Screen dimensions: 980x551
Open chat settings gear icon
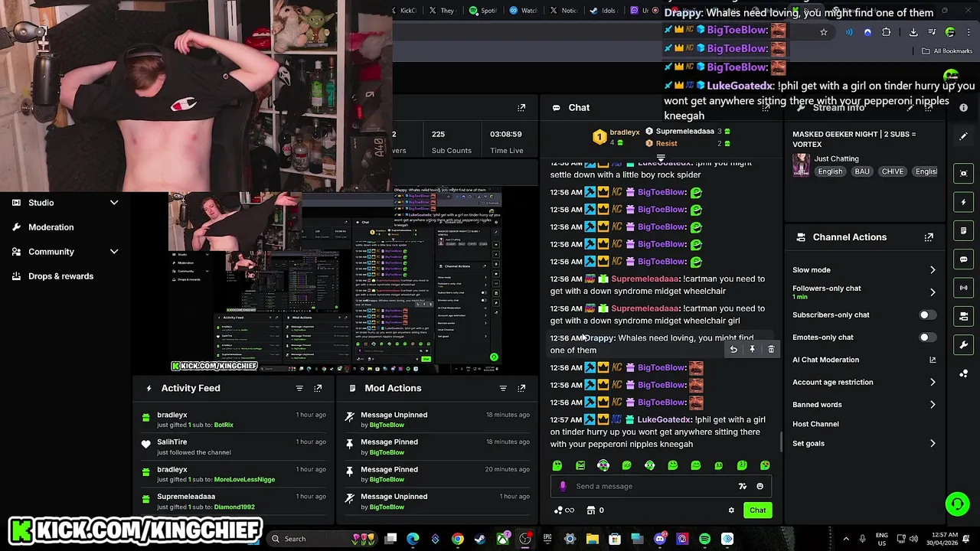click(x=731, y=510)
